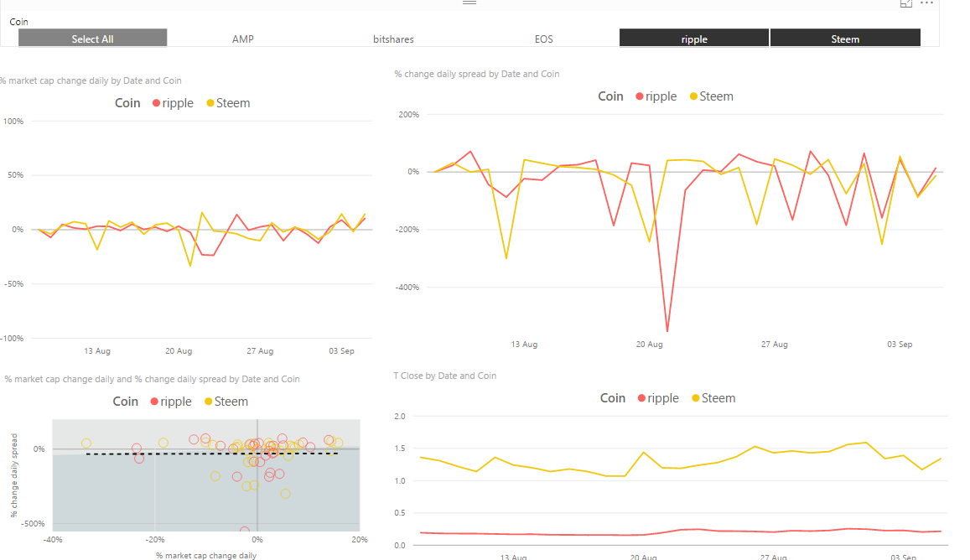This screenshot has height=560, width=970.
Task: Select EOS in the Coin slicer
Action: tap(543, 39)
